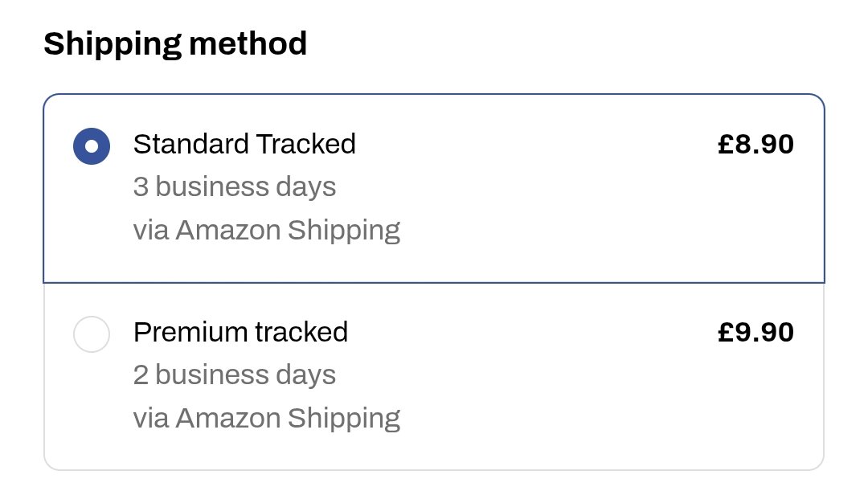This screenshot has height=487, width=868.
Task: Click the filled blue radio circle
Action: pyautogui.click(x=92, y=146)
